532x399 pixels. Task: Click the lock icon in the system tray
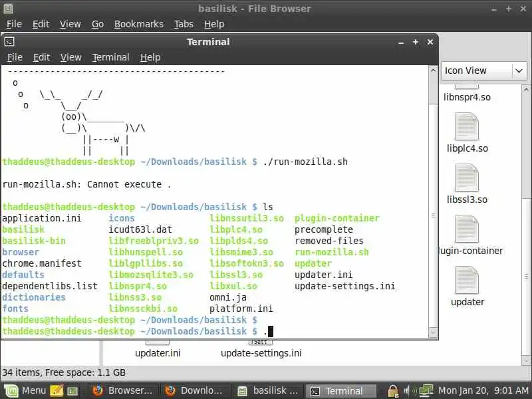[x=393, y=391]
